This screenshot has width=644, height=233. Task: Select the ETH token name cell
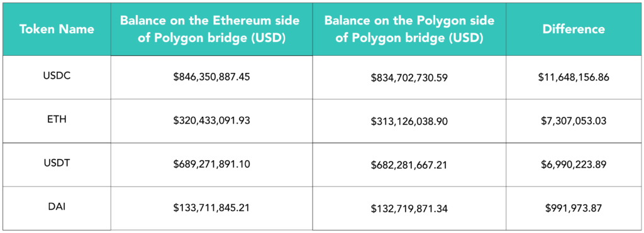(57, 121)
